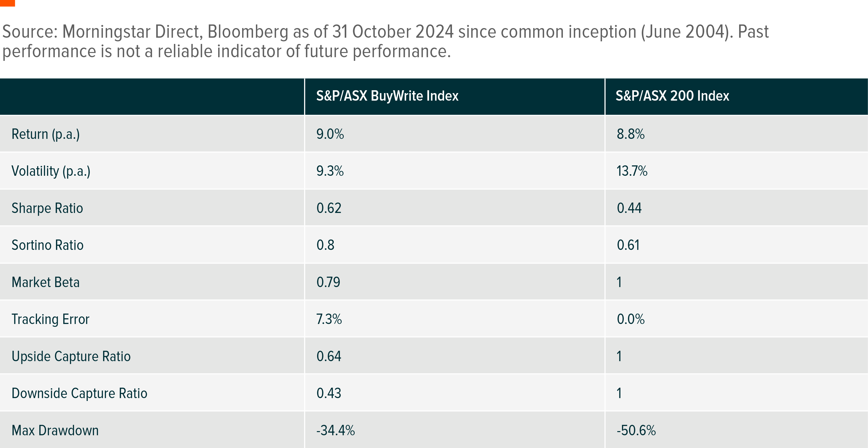
Task: Click the orange marker above the source note
Action: click(7, 3)
